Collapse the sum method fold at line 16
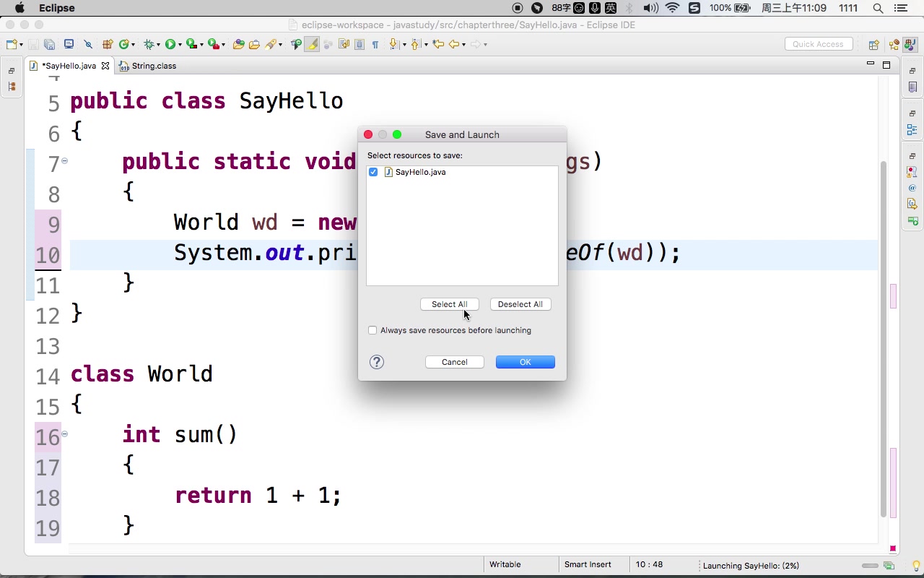 point(64,433)
